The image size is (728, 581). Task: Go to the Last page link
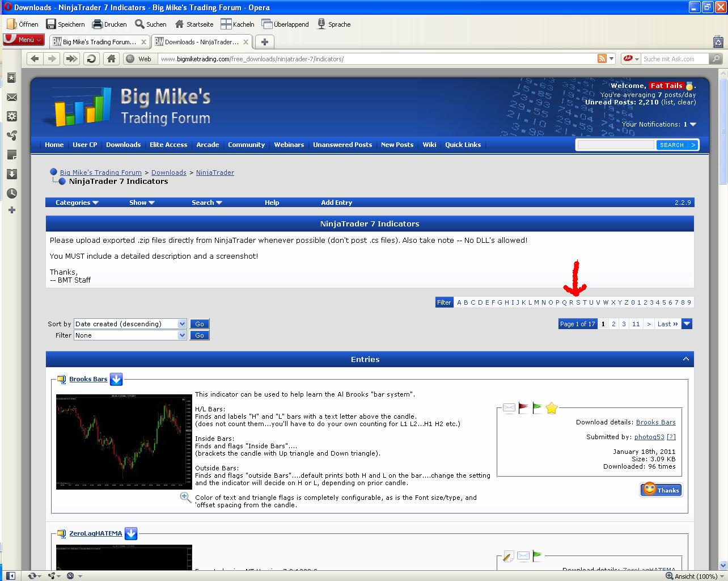tap(668, 324)
